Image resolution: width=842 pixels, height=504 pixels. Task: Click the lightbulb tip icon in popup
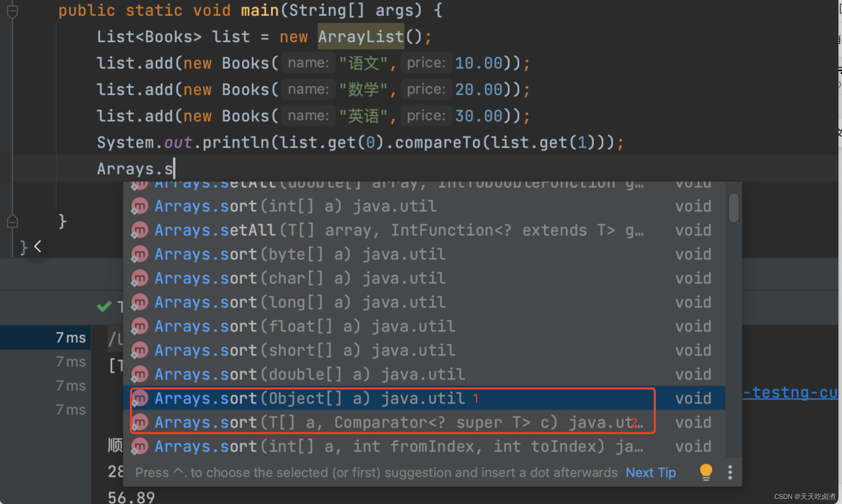tap(705, 472)
